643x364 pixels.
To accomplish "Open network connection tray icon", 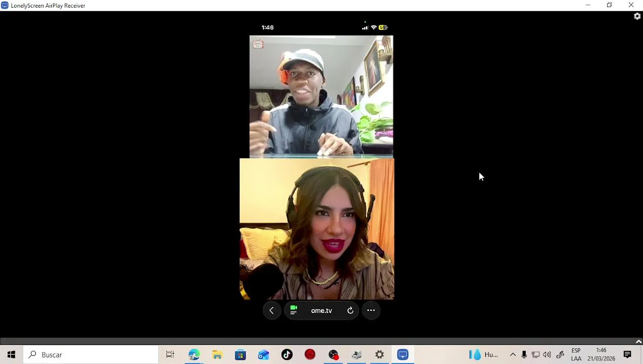I will point(536,355).
